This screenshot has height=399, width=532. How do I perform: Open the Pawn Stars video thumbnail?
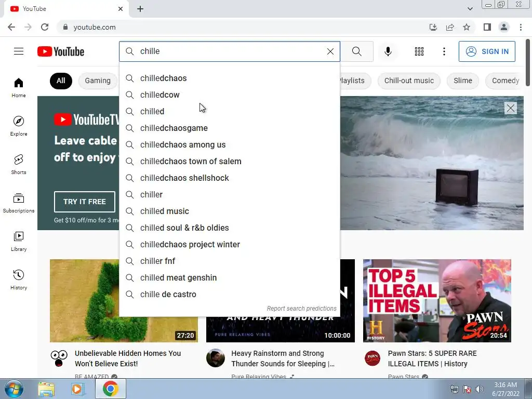[x=437, y=301]
